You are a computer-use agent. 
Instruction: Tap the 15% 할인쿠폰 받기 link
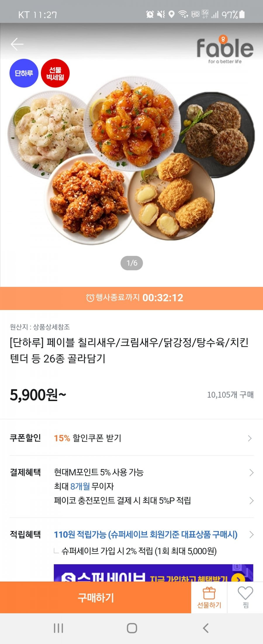87,438
